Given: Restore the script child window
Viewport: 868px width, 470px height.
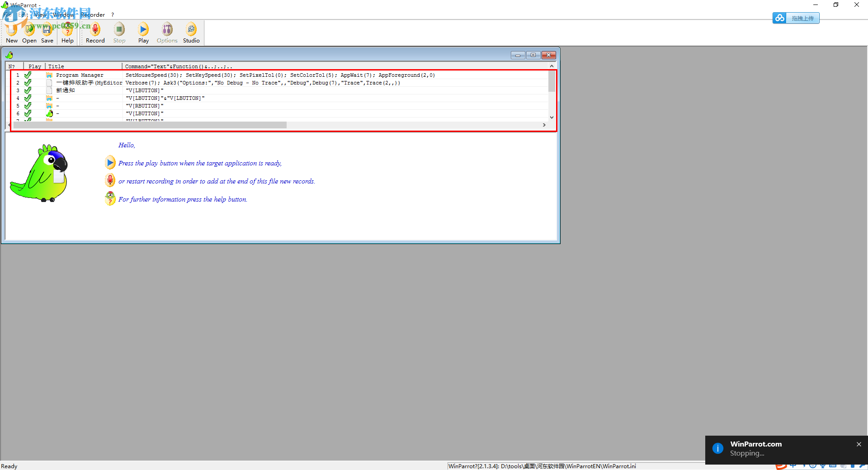Looking at the screenshot, I should 533,55.
